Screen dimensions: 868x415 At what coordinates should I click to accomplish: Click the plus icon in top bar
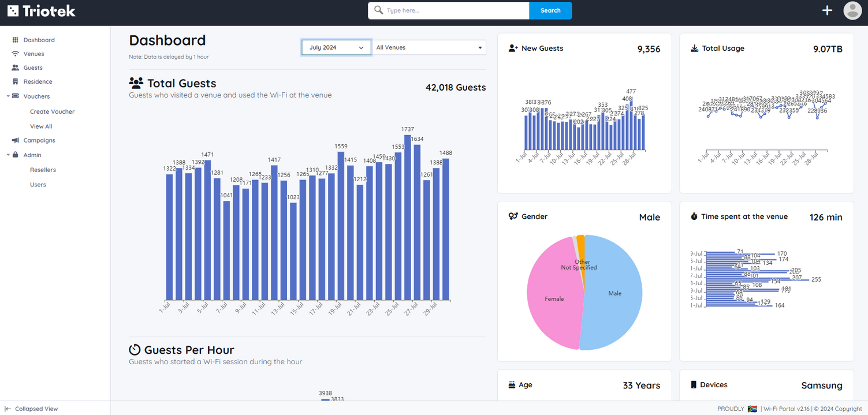(827, 10)
